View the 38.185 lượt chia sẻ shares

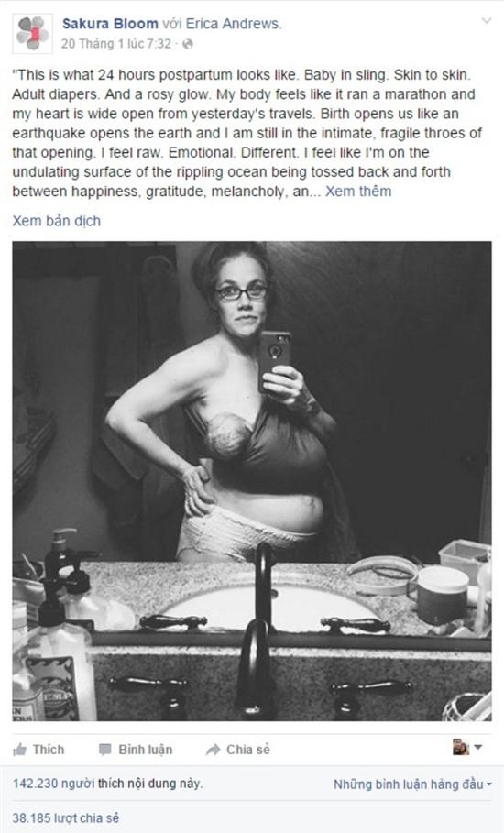pos(66,818)
